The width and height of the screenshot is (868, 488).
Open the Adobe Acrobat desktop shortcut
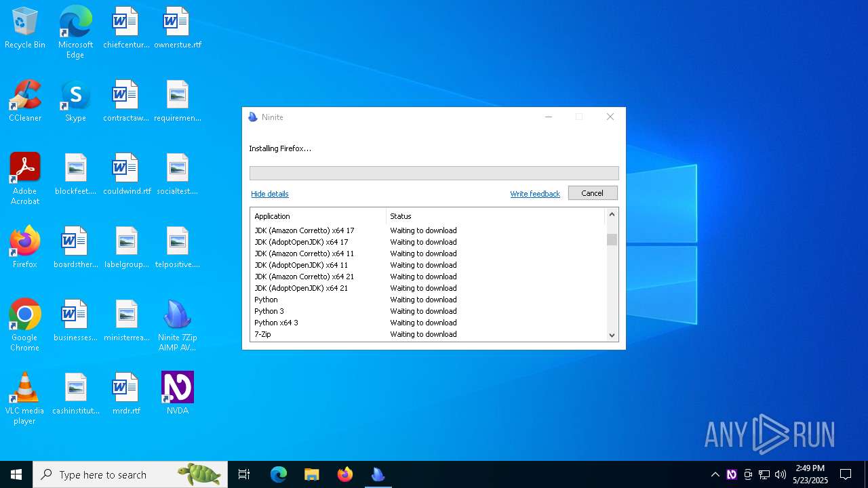click(x=25, y=179)
